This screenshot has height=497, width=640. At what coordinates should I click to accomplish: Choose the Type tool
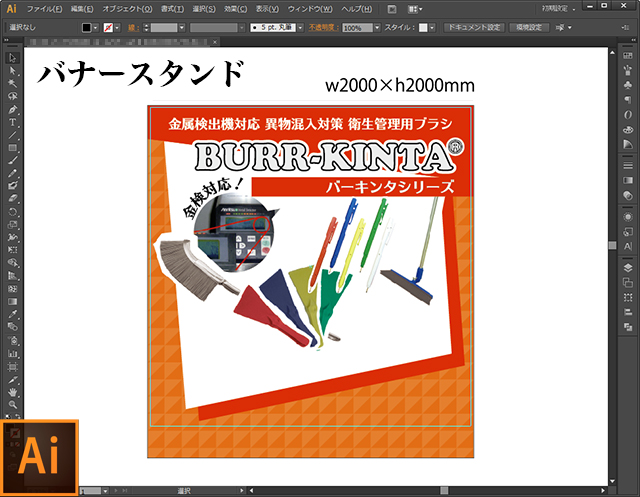[12, 122]
